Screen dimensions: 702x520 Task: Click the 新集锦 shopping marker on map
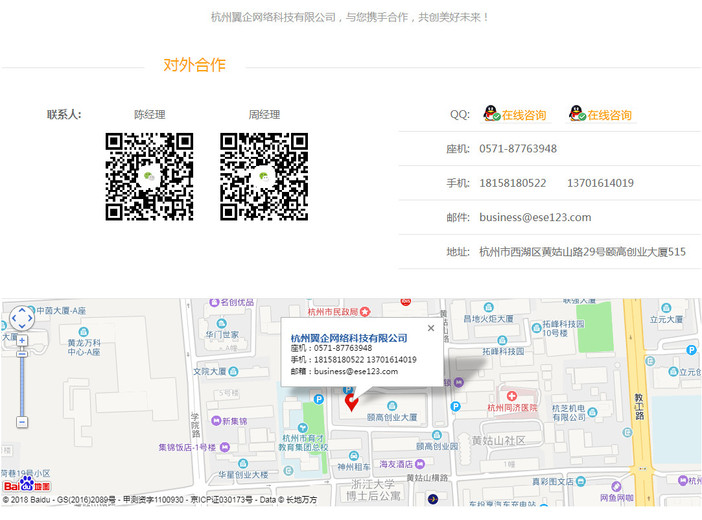coord(214,421)
